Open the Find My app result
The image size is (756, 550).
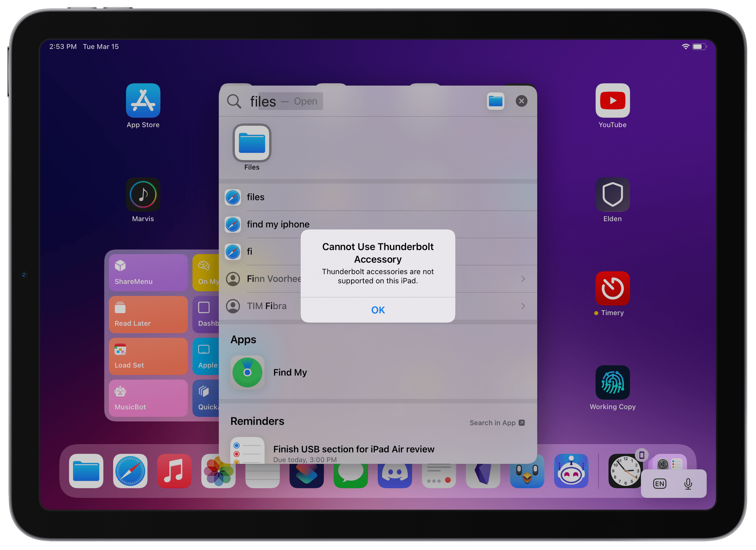coord(378,372)
